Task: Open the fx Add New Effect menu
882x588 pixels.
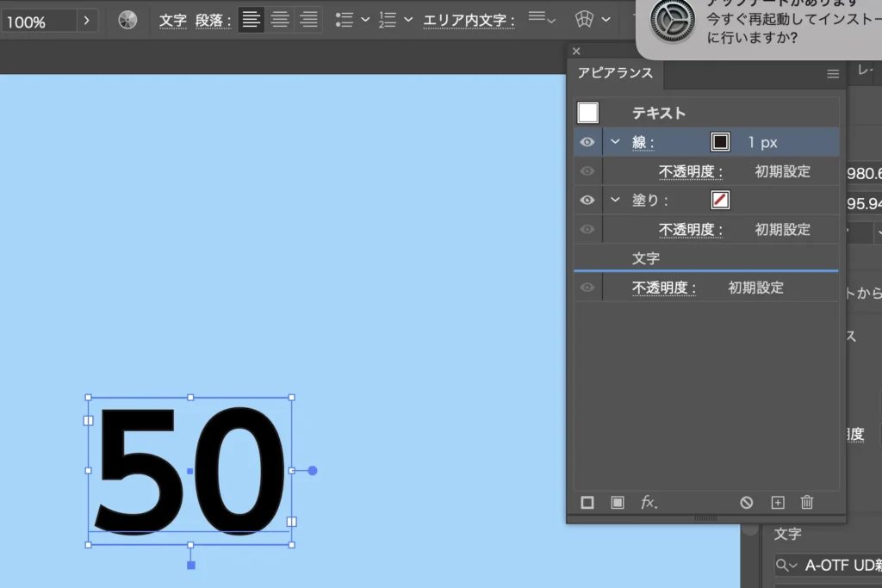Action: click(649, 503)
